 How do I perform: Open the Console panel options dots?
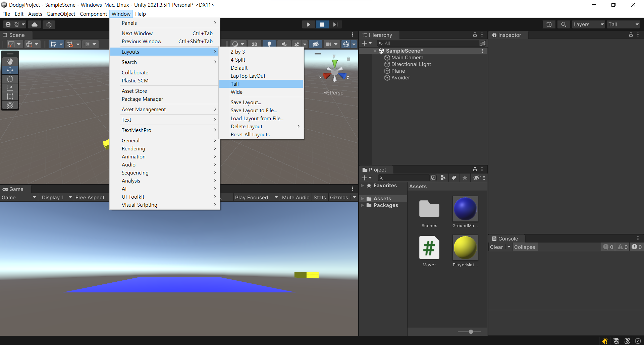pos(638,238)
